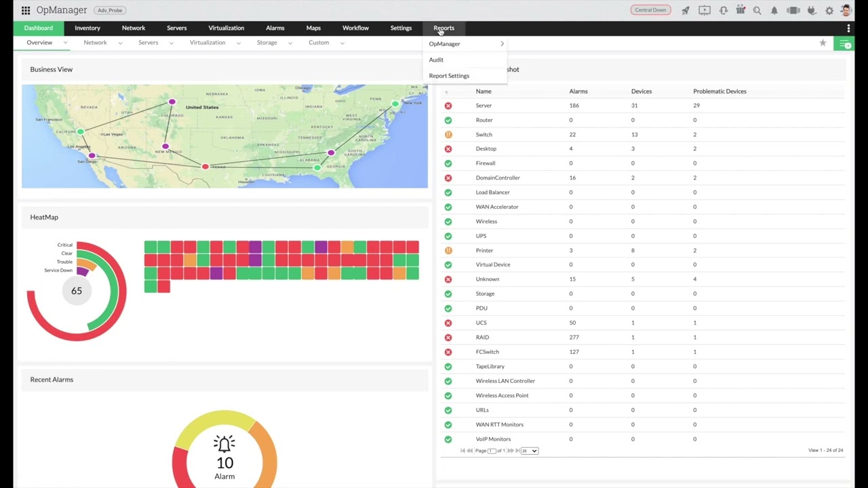Open the user profile avatar

846,10
